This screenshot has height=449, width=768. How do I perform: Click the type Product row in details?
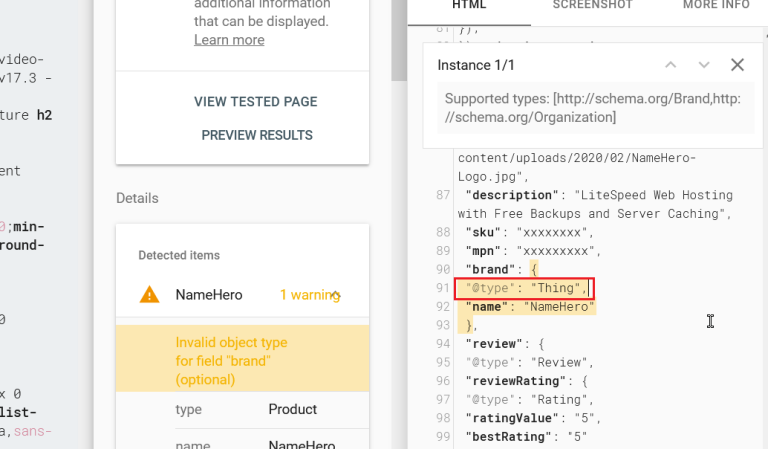coord(272,410)
